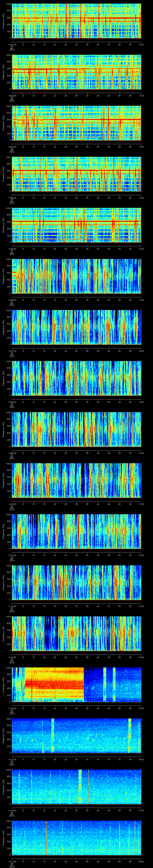The width and height of the screenshot is (153, 868).
Task: Click the 6:00 end time label
Action: point(141,249)
